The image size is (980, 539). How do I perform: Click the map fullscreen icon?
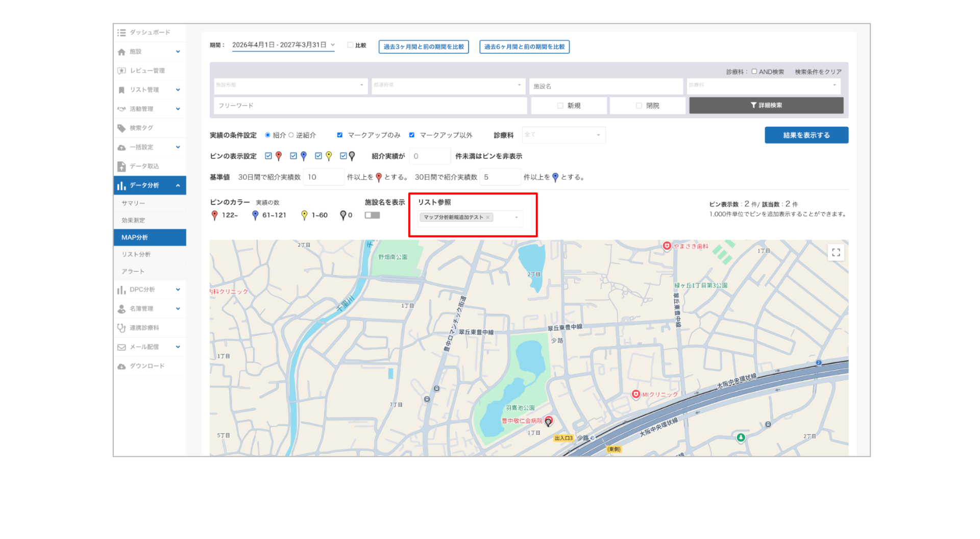836,253
